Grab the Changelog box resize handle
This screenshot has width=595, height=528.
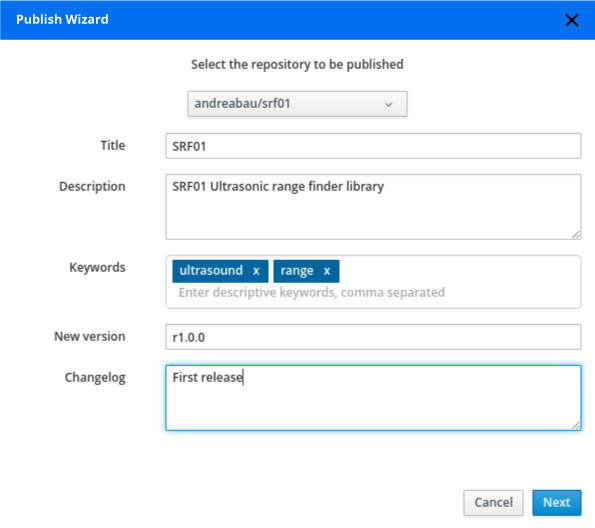pyautogui.click(x=576, y=426)
